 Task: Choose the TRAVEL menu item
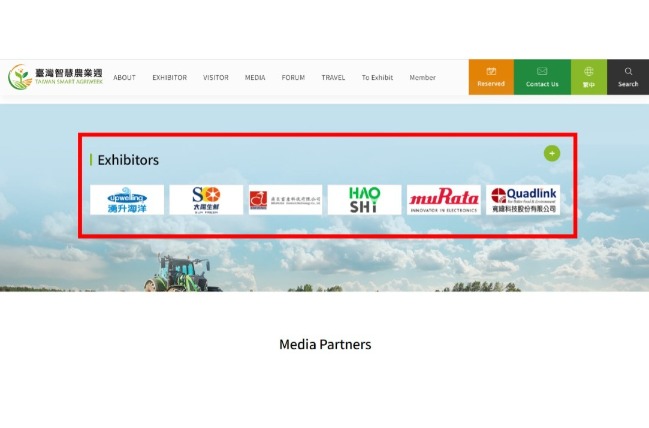(333, 77)
